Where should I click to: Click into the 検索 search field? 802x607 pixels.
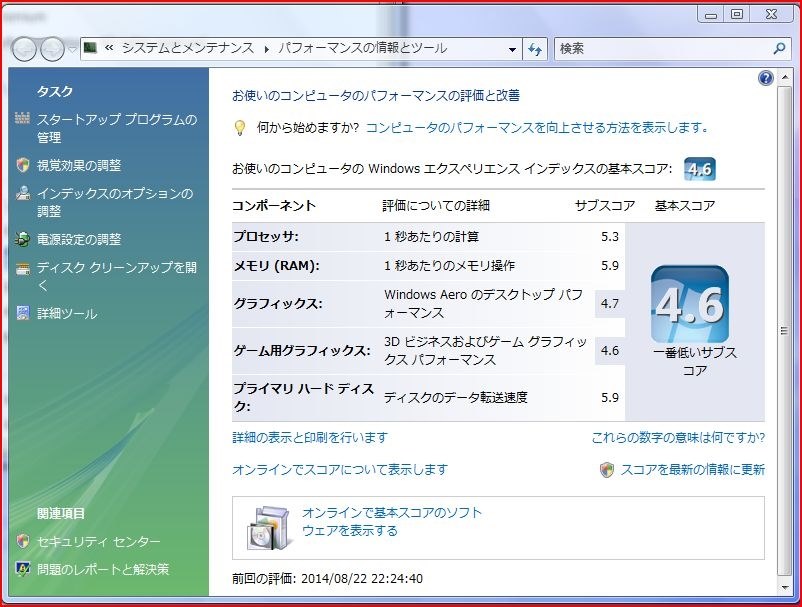point(663,49)
